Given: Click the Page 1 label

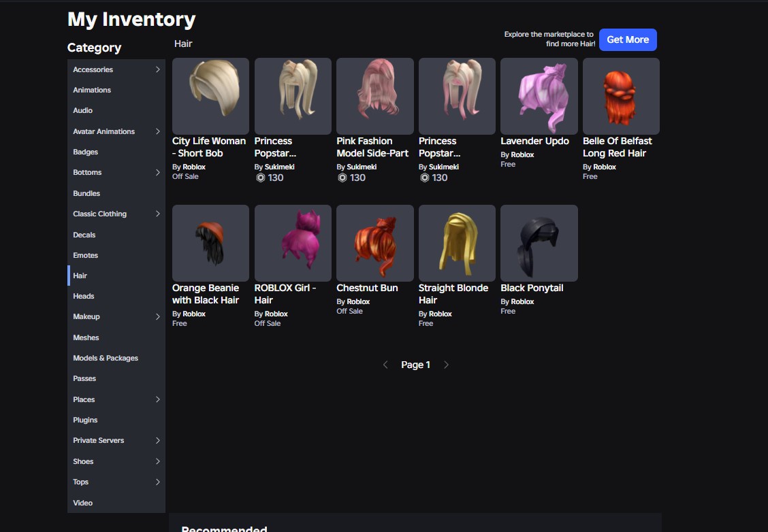Looking at the screenshot, I should [416, 365].
